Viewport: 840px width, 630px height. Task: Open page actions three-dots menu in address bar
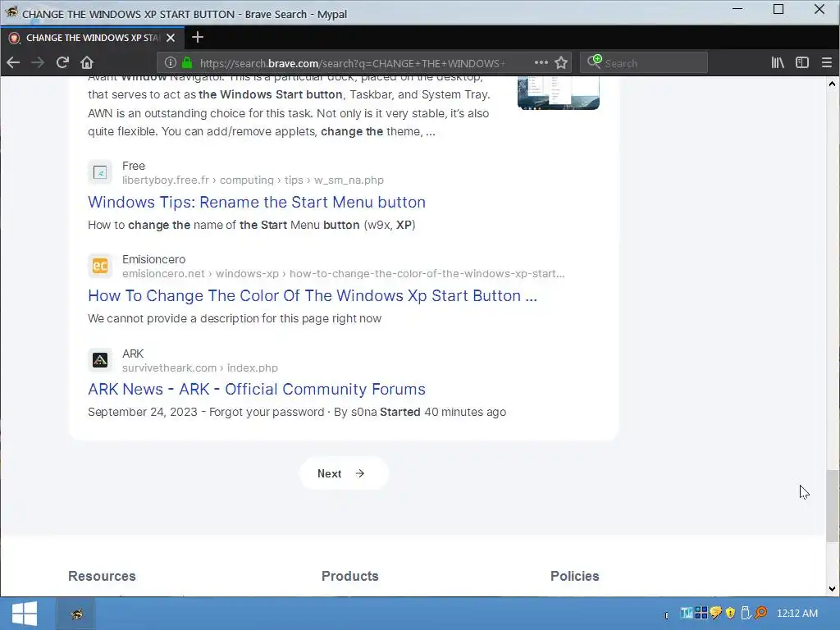click(x=541, y=62)
